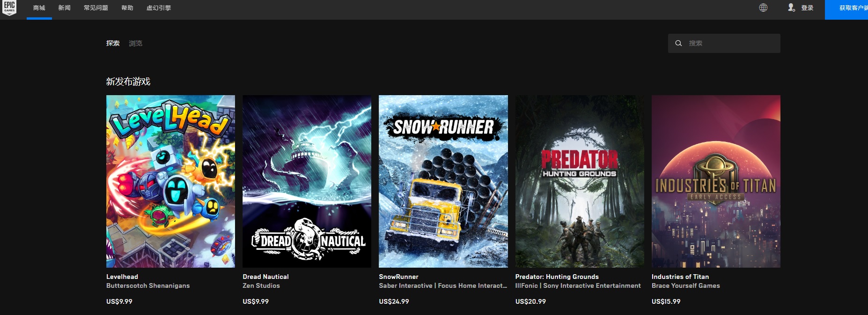Click the Brace Yourself Games developer name
Screen dimensions: 868x315
(686, 285)
